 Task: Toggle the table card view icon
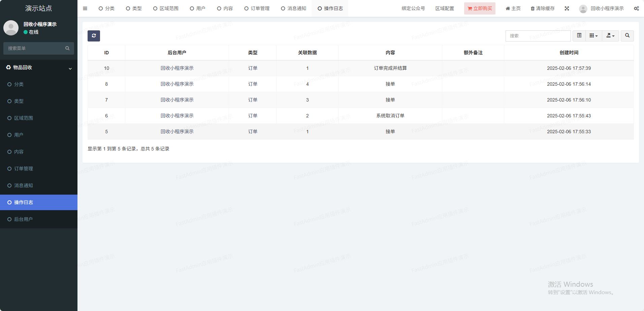tap(579, 36)
